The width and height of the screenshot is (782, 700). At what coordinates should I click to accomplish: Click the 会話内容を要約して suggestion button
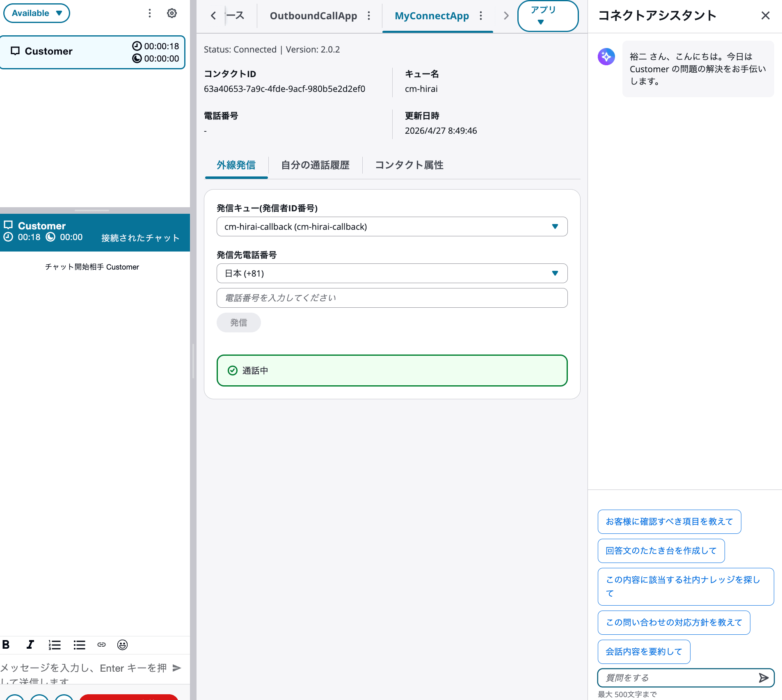(643, 652)
